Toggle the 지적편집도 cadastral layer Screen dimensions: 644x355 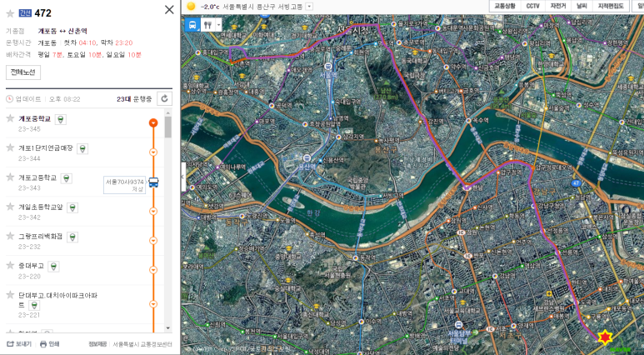[611, 6]
